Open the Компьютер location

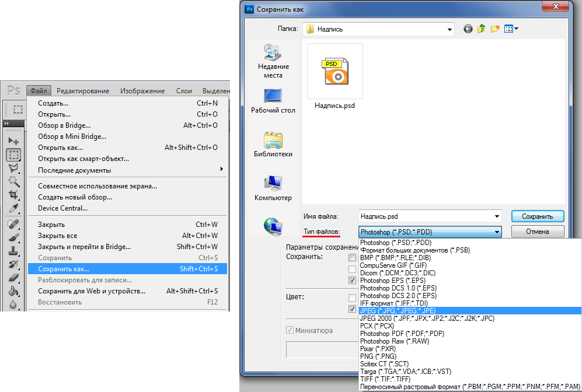coord(273,188)
